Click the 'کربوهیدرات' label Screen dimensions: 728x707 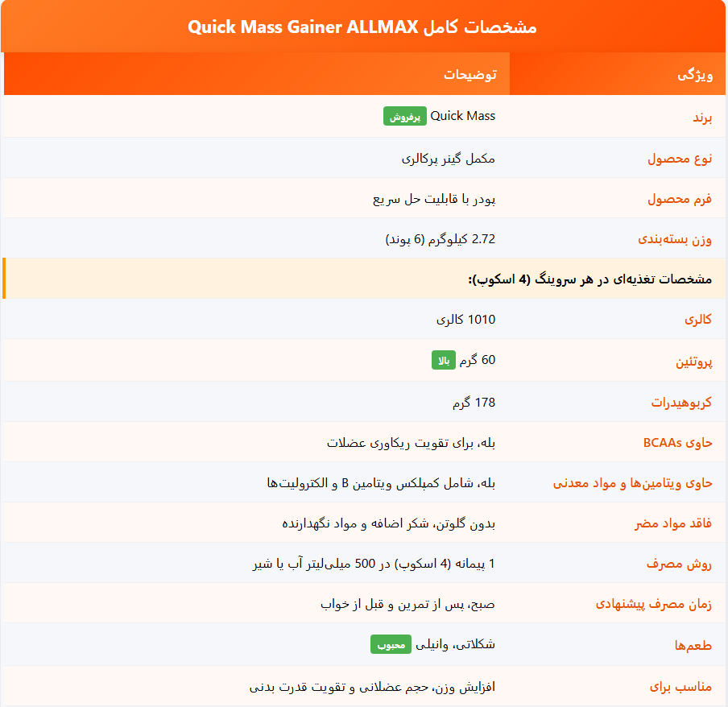point(681,402)
